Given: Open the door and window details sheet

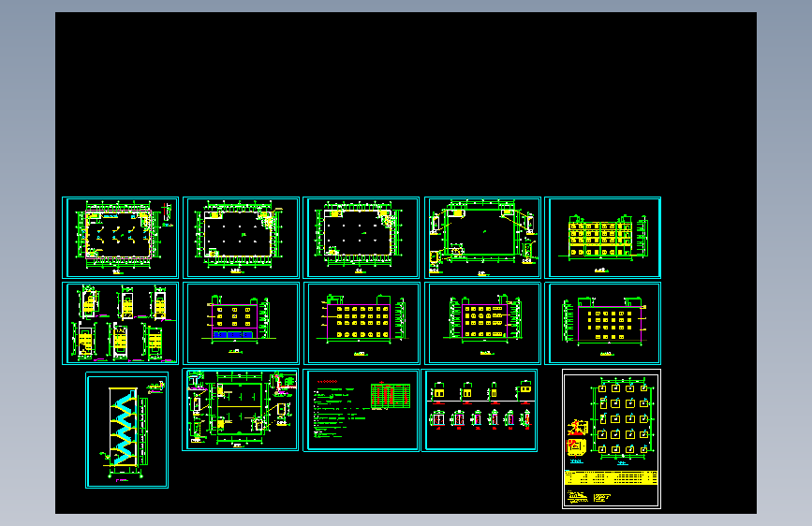Looking at the screenshot, I should [480, 410].
